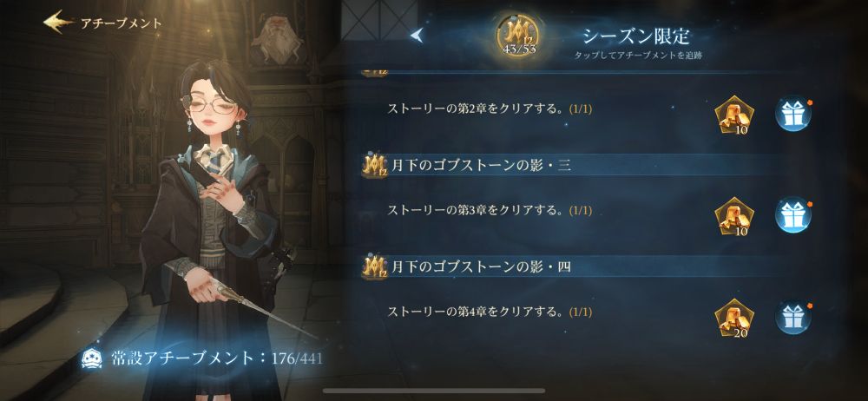Tap the 10 gold reward icon for chapter 2
868x401 pixels.
click(734, 115)
